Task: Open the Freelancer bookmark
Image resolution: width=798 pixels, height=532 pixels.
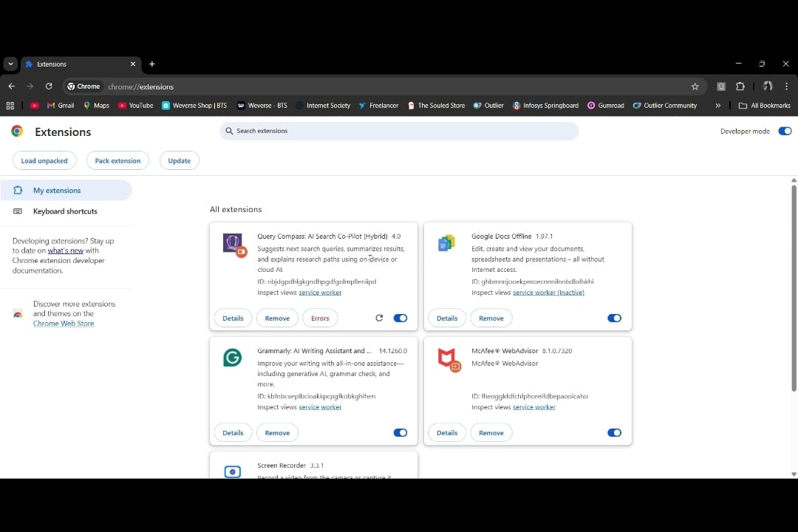Action: pyautogui.click(x=378, y=106)
